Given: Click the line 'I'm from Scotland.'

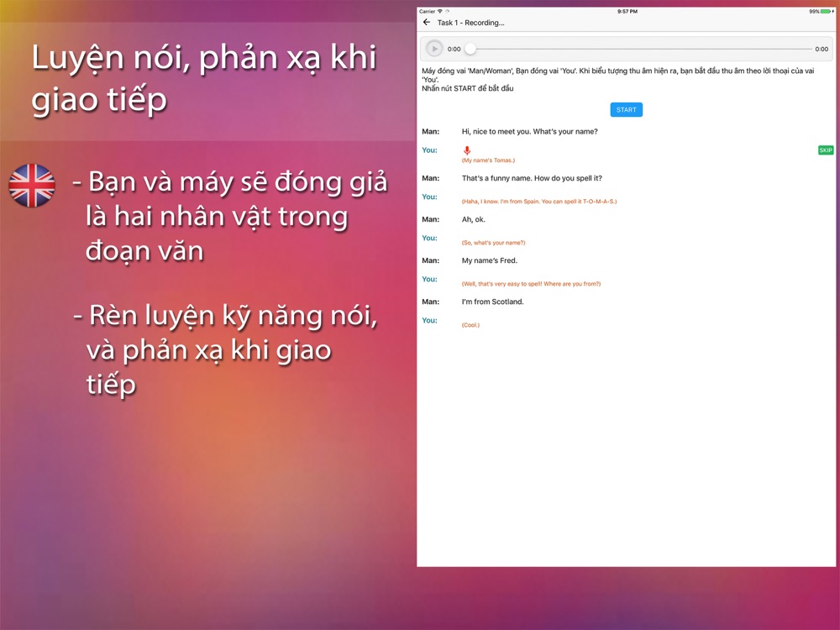Looking at the screenshot, I should [493, 302].
